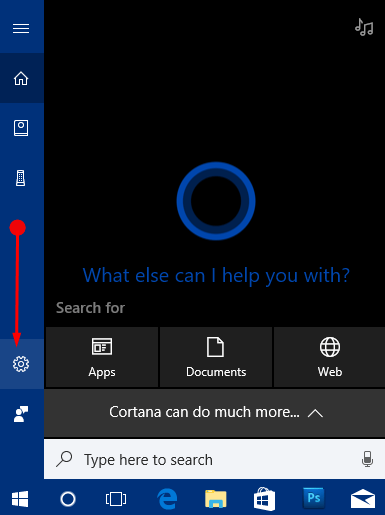This screenshot has width=385, height=515.
Task: Open File Explorer from taskbar
Action: [x=216, y=499]
